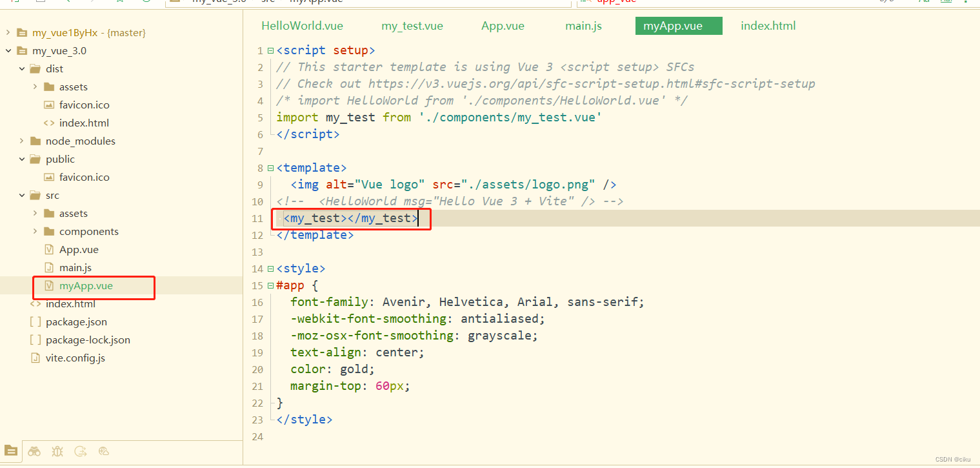Click the brackets icon beside package-lock.json

point(35,340)
